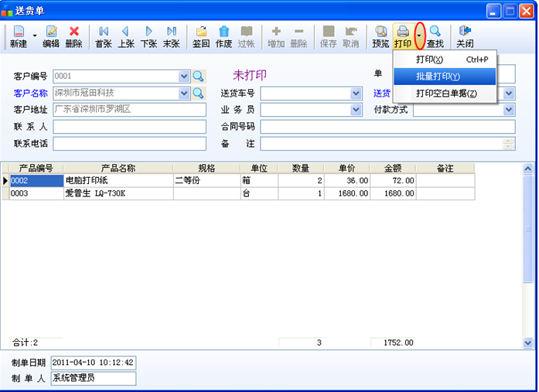
Task: Click the 保存 (Save) icon
Action: (x=329, y=36)
